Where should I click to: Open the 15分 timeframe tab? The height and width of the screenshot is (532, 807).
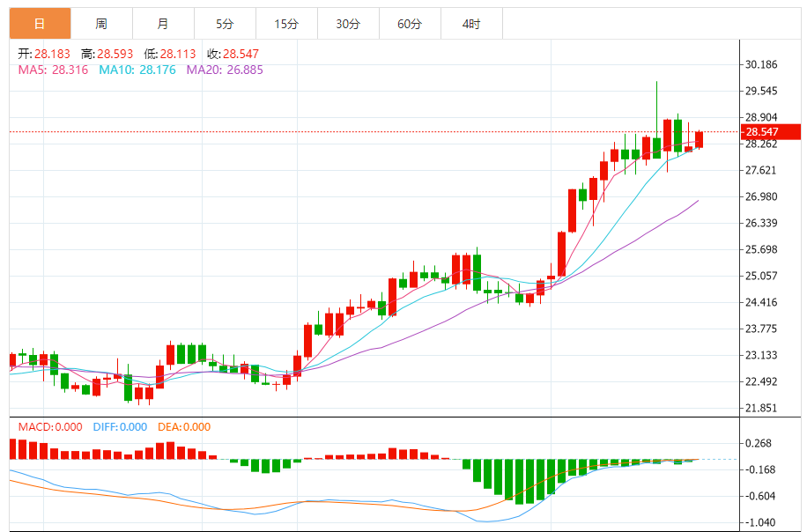[286, 24]
